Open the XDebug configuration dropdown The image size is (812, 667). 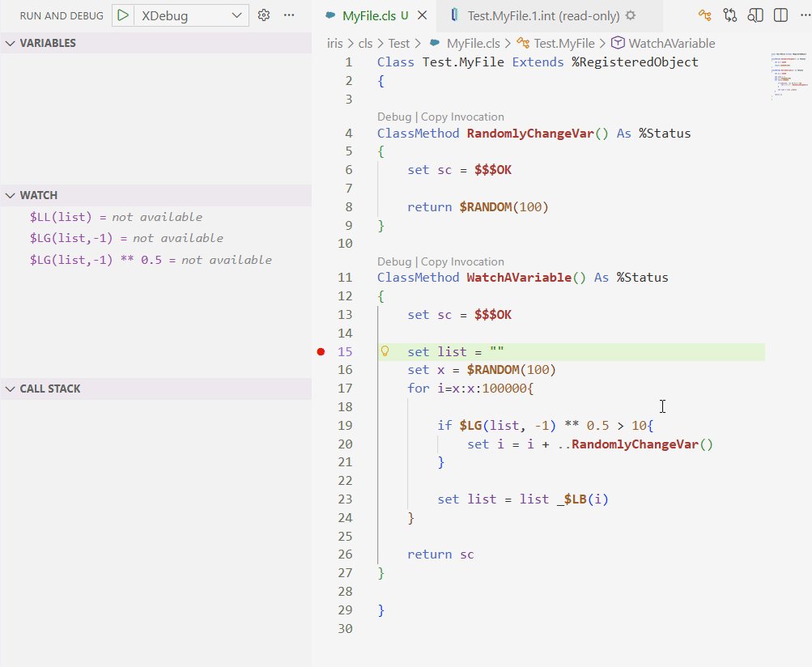tap(191, 15)
